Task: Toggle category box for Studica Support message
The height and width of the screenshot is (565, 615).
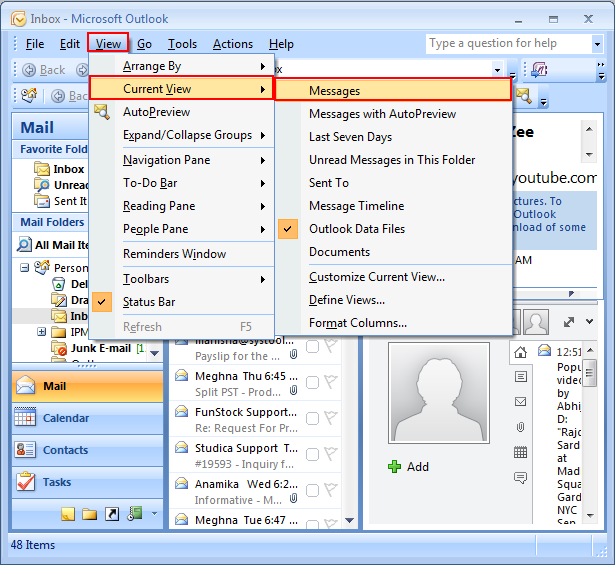Action: tap(312, 454)
